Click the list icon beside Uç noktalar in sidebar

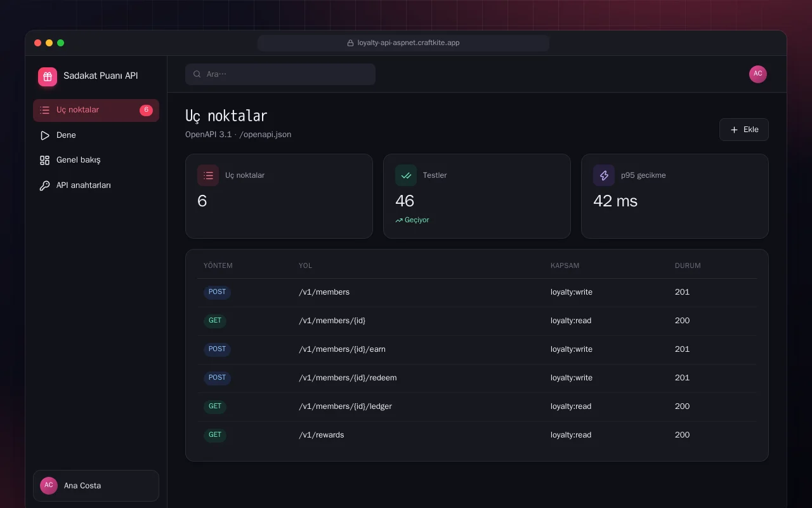[44, 110]
